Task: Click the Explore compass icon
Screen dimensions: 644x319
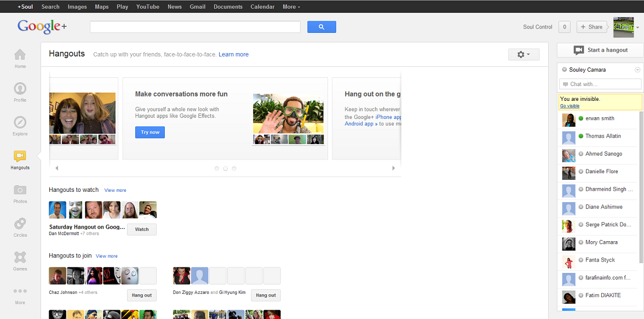Action: tap(20, 122)
